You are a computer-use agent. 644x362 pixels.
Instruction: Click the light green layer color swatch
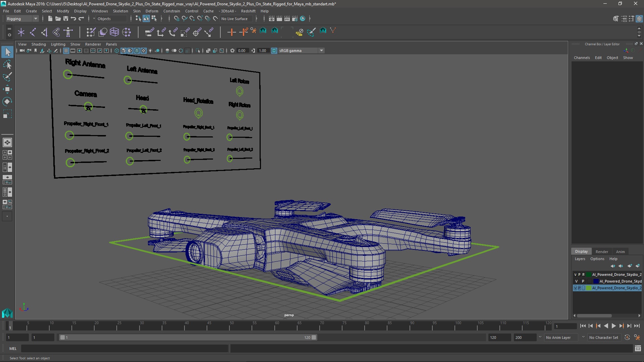pos(589,288)
